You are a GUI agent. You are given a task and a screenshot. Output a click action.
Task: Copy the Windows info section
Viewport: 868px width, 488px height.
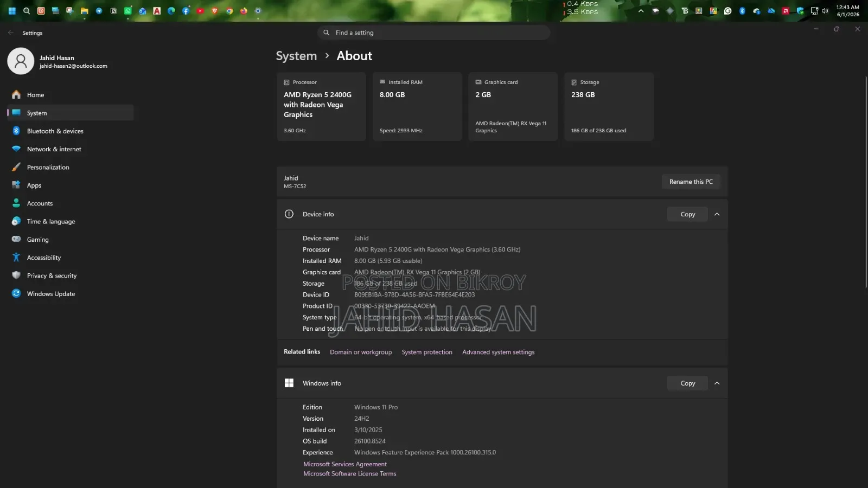tap(687, 383)
